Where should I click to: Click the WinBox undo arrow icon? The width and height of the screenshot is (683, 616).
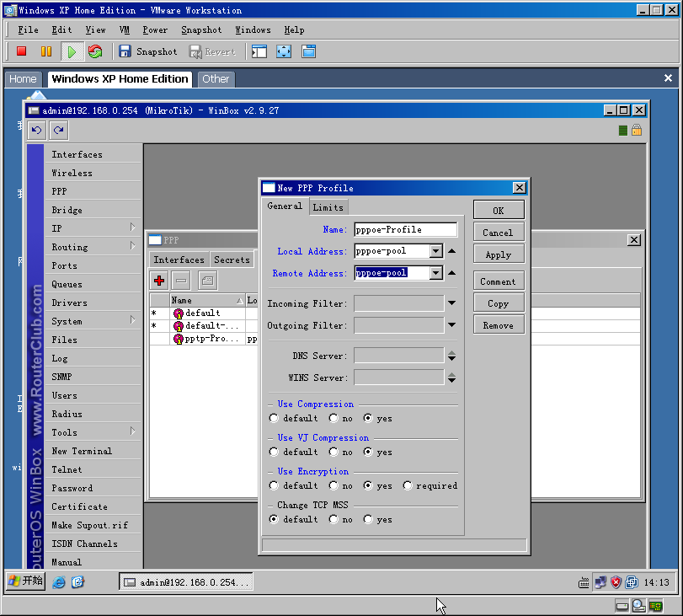(36, 130)
